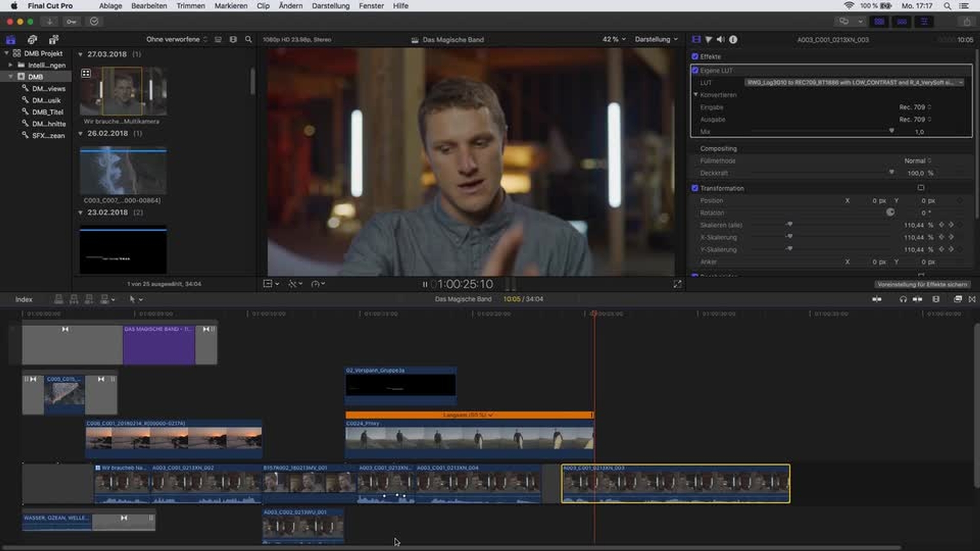Click the Index button
Viewport: 980px width, 551px height.
click(x=23, y=299)
